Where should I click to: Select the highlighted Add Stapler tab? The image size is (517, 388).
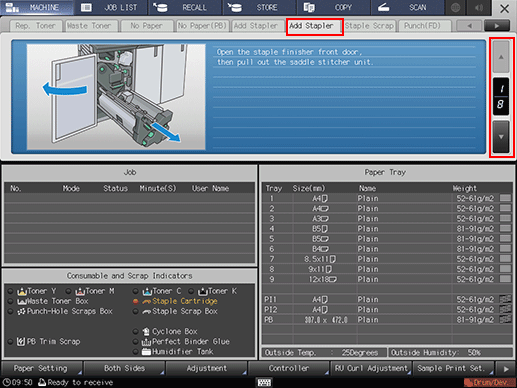click(x=314, y=26)
